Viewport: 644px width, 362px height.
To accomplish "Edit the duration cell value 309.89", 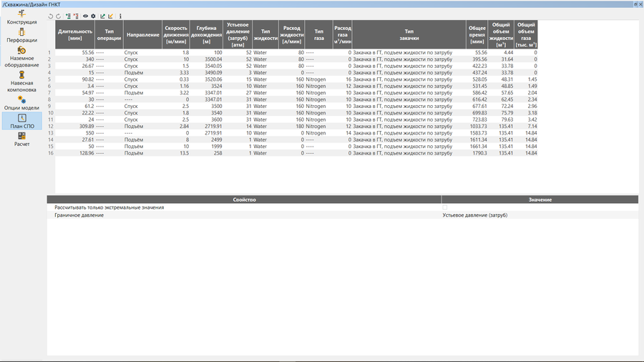I will (x=75, y=126).
